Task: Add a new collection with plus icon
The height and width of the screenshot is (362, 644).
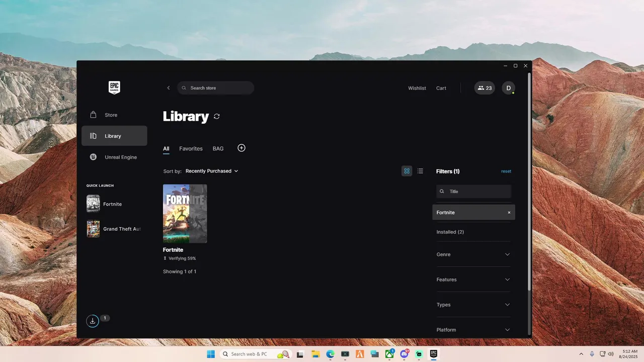Action: point(242,148)
